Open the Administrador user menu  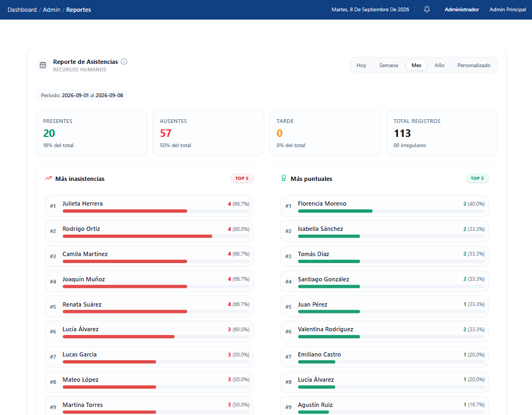(x=462, y=10)
